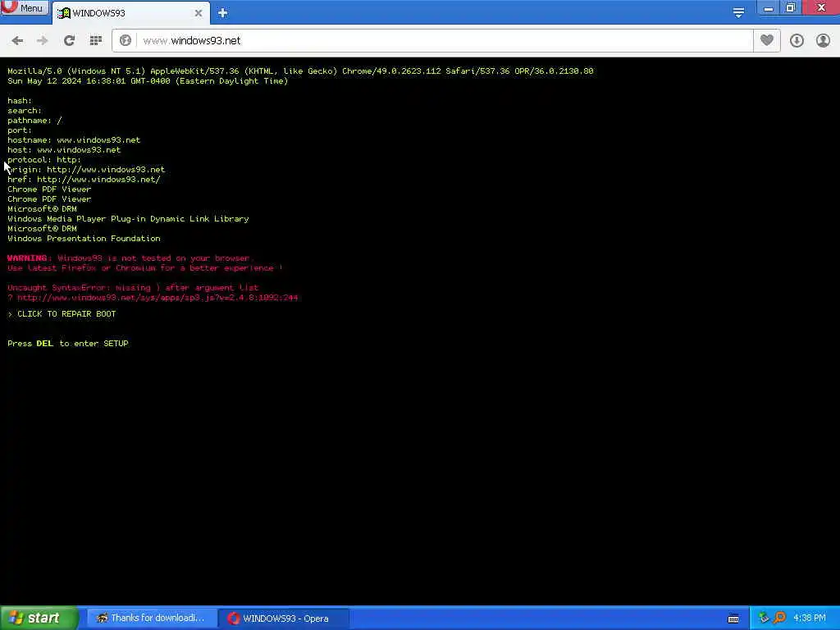
Task: Open the user account icon
Action: (823, 41)
